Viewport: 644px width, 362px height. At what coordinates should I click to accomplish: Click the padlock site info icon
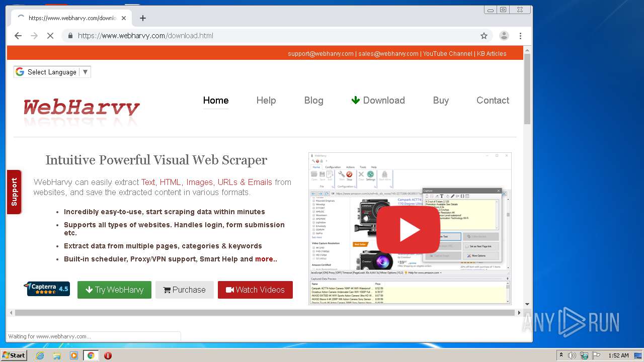click(70, 36)
